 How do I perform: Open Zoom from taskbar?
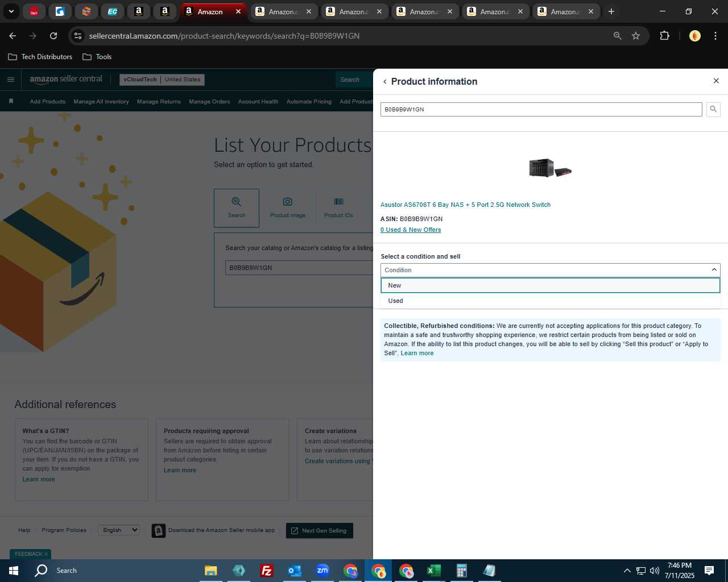(322, 571)
